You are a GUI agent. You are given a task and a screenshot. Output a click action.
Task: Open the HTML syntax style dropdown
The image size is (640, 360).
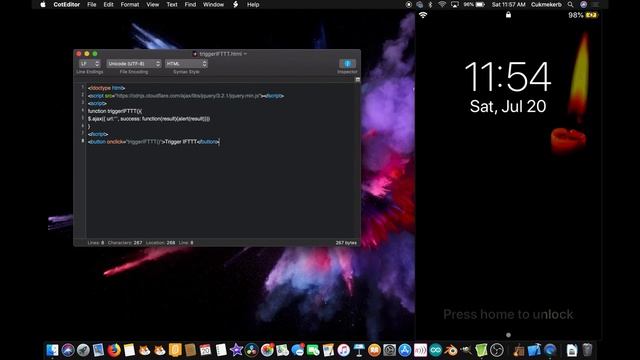(187, 64)
